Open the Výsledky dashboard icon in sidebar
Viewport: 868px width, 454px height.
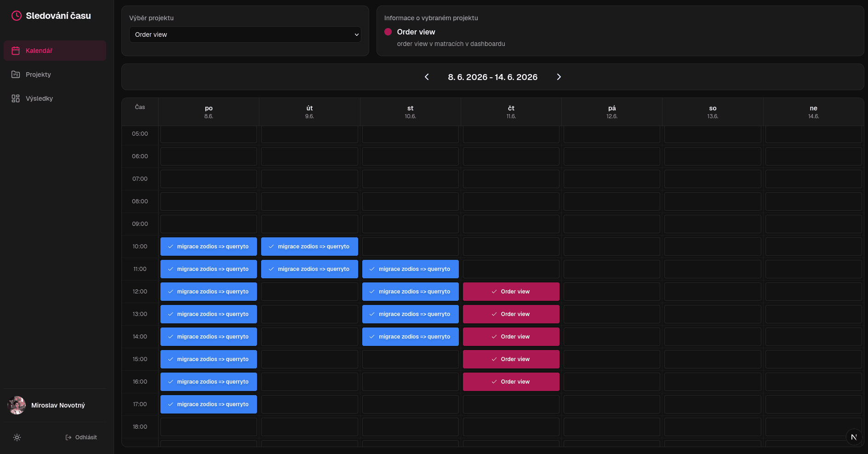pos(16,98)
